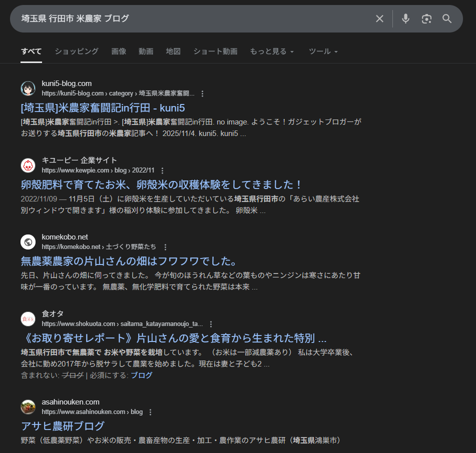Open image search with camera lens icon
This screenshot has width=476, height=453.
(426, 19)
